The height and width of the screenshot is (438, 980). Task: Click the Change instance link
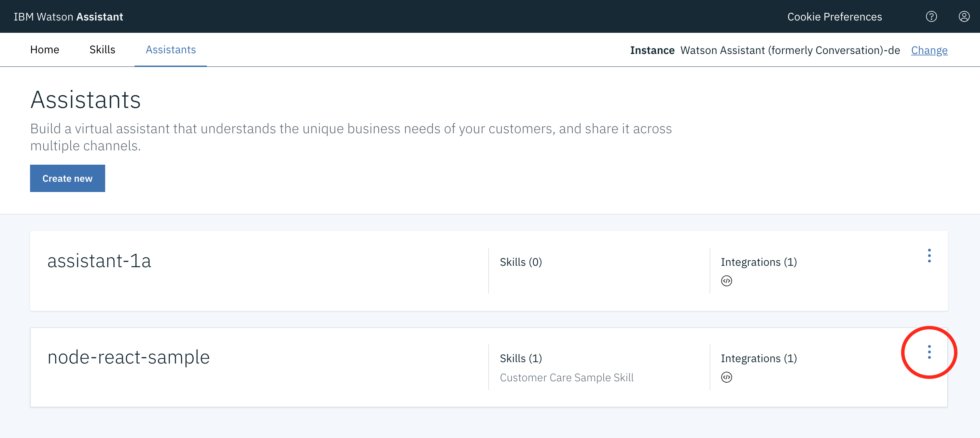(x=929, y=50)
